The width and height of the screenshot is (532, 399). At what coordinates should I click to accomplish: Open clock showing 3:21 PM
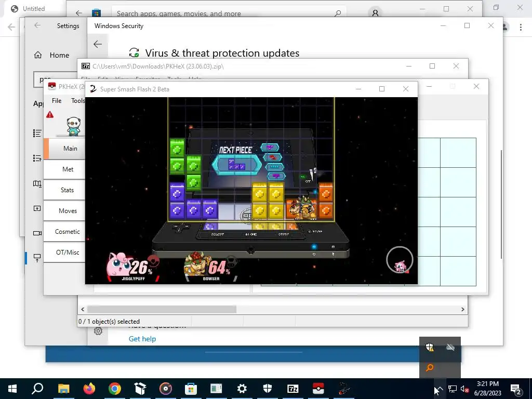coord(487,389)
